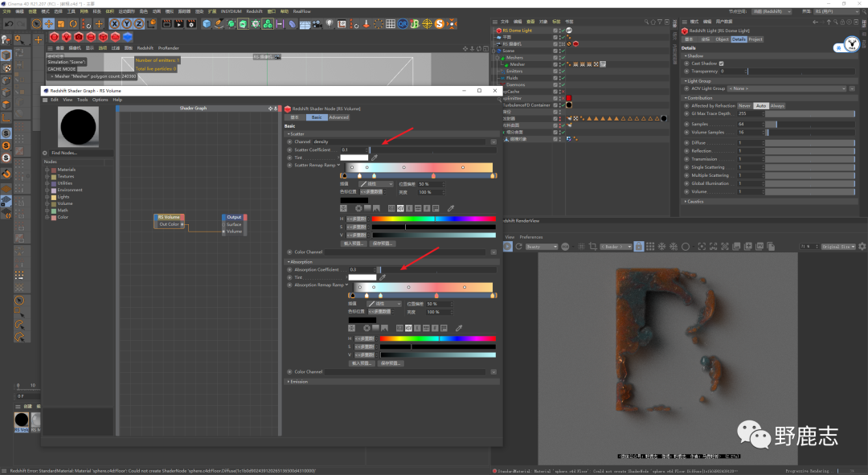Open Render Settings clapperboard with gear

click(191, 24)
